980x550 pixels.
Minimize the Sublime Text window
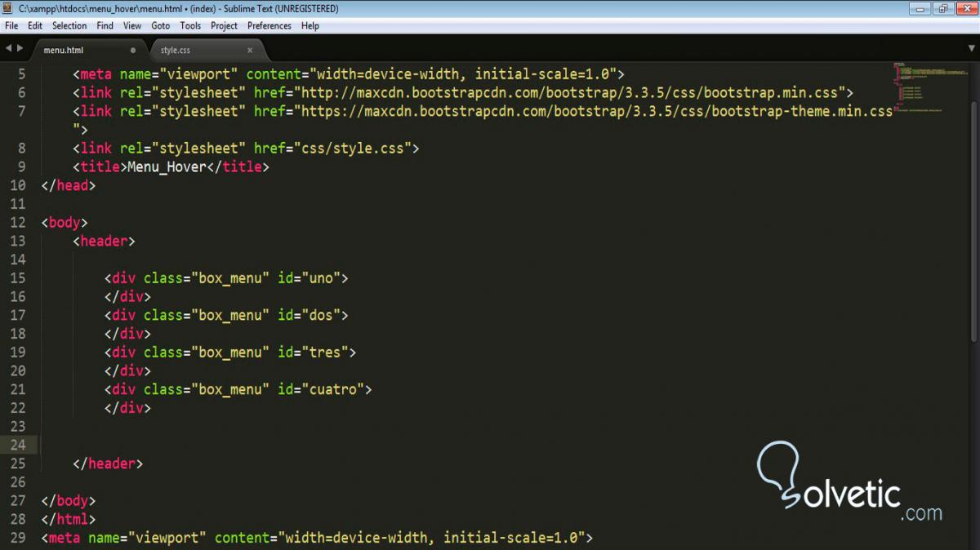(x=922, y=8)
